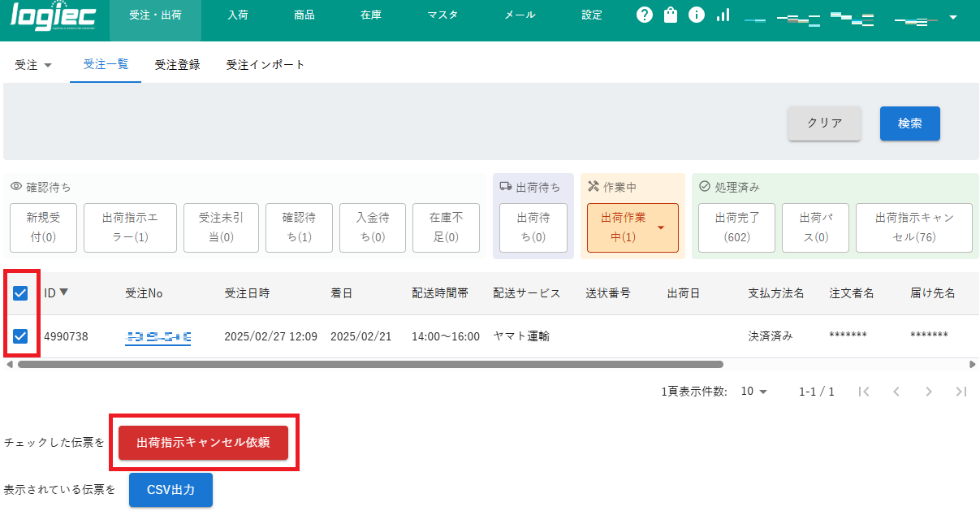Toggle the select-all checkbox in table header

point(20,293)
